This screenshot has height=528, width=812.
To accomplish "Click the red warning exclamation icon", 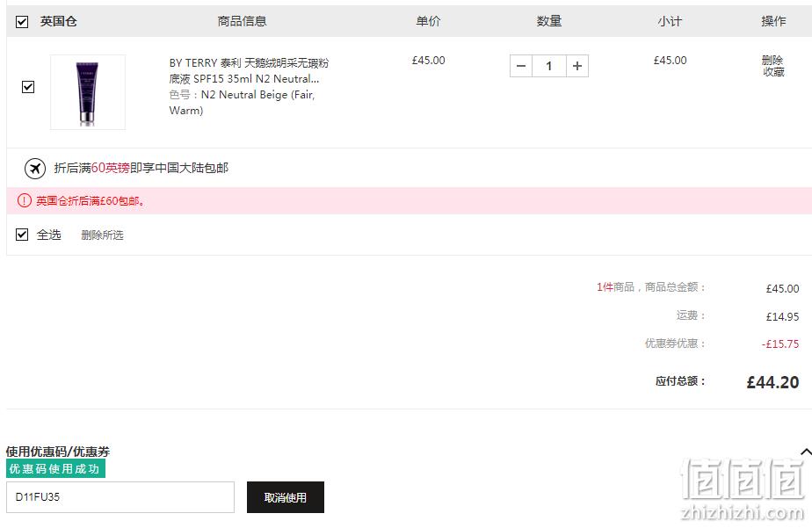I will pos(25,200).
